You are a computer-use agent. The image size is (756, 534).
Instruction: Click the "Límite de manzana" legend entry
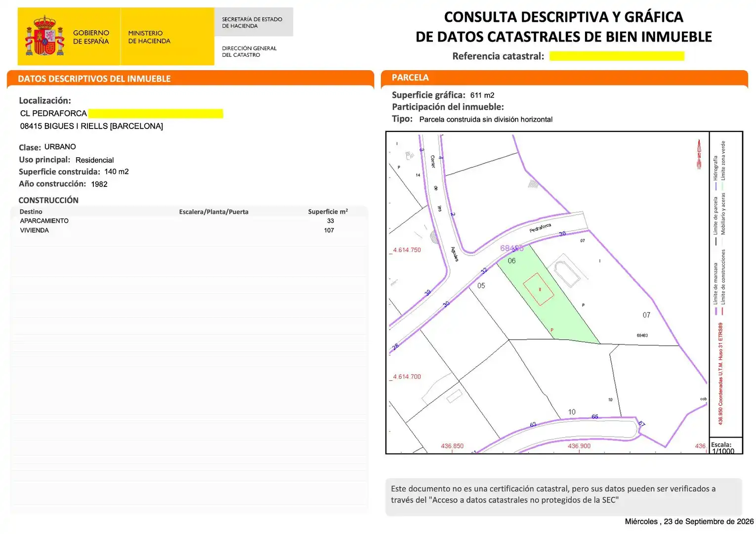[x=715, y=289]
